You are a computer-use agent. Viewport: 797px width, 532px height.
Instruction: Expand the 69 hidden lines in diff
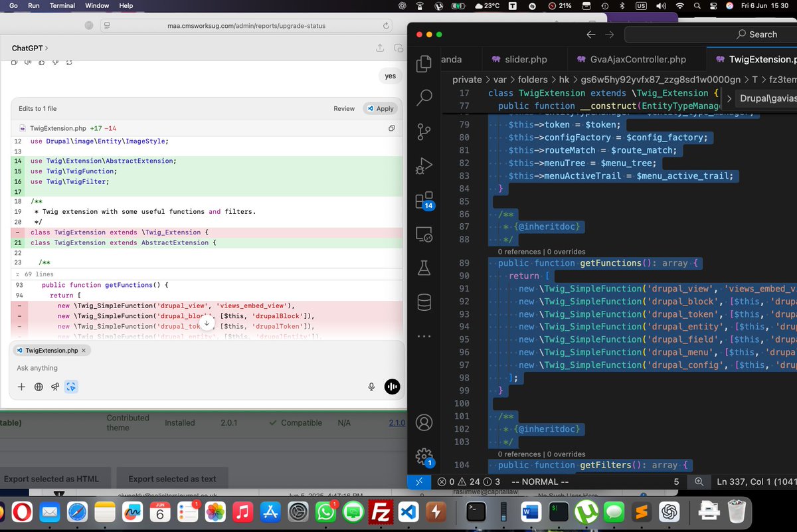pos(35,274)
